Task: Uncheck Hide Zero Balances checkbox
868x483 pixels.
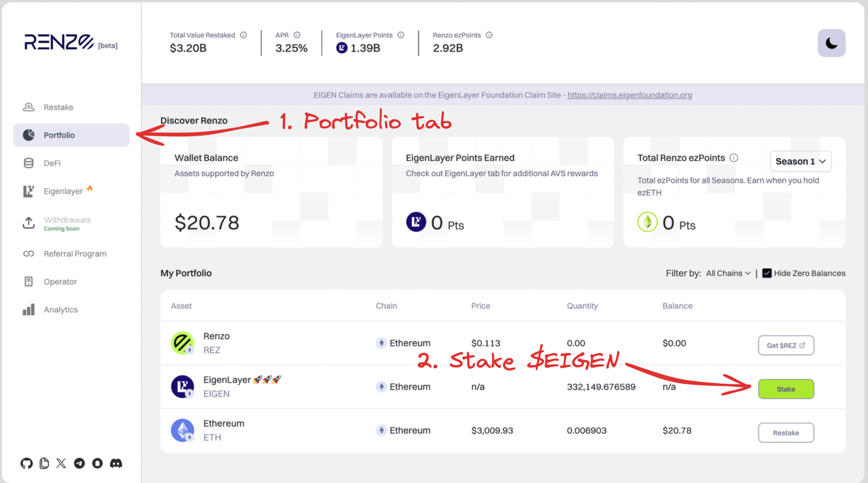Action: [x=767, y=273]
